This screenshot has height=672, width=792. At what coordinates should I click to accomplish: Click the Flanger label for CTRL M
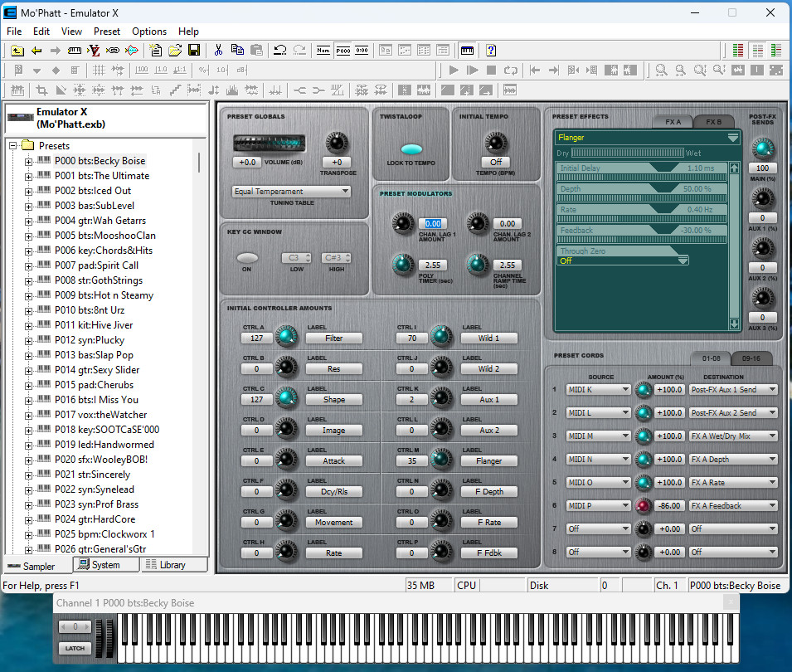point(489,460)
